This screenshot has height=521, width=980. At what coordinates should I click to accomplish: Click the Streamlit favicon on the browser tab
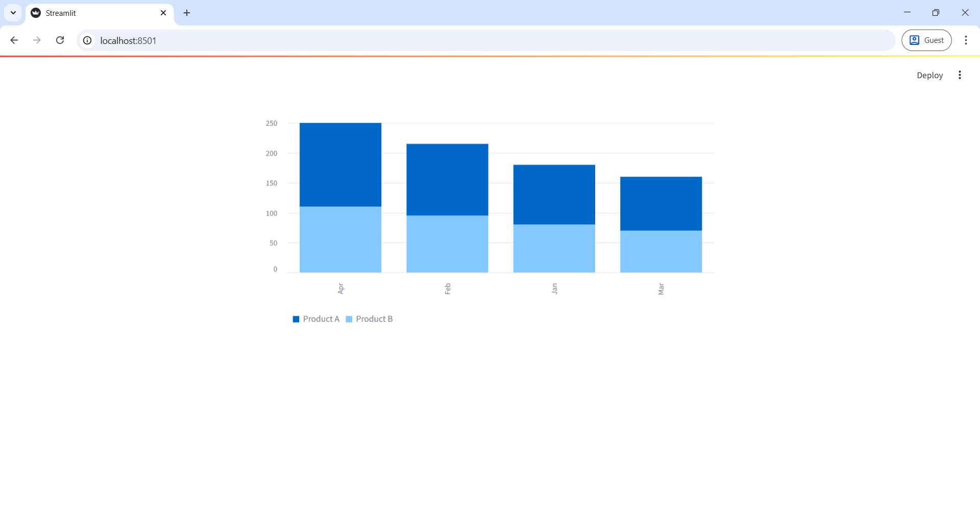[35, 13]
